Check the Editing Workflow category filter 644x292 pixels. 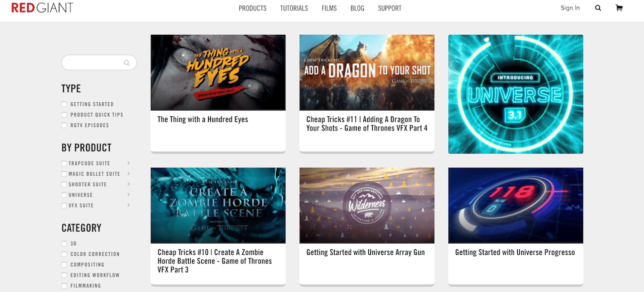(x=64, y=275)
